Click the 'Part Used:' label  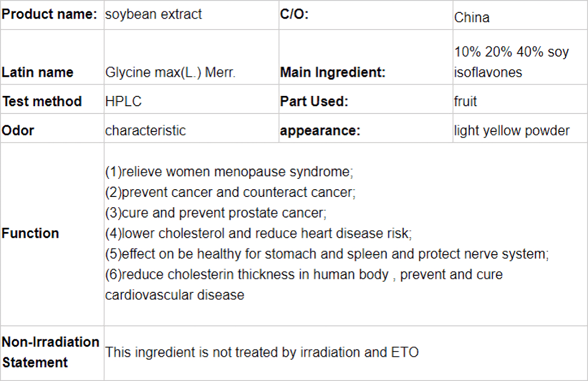point(314,101)
